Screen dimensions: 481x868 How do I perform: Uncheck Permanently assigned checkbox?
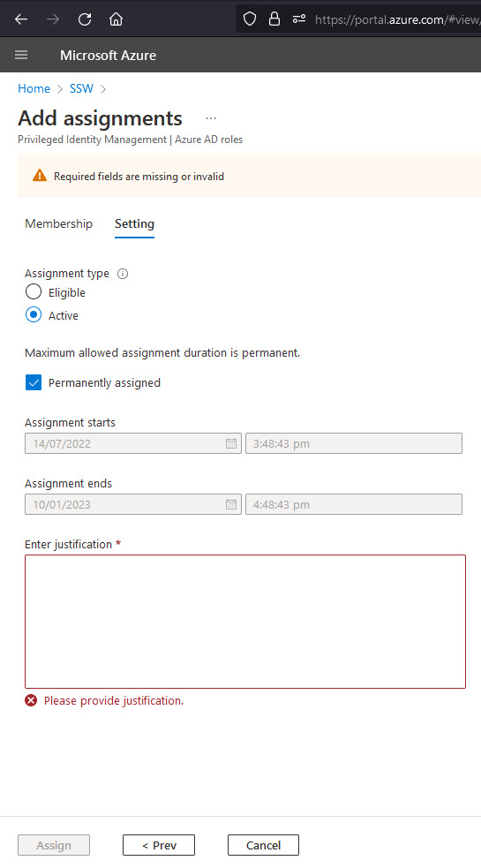[34, 382]
